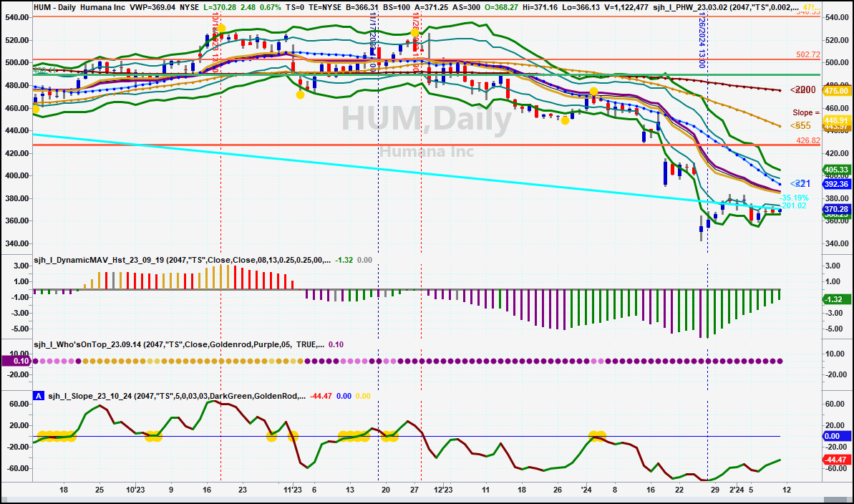Screen dimensions: 854x504
Task: Click the 405.33 green price tag on axis
Action: pyautogui.click(x=837, y=170)
